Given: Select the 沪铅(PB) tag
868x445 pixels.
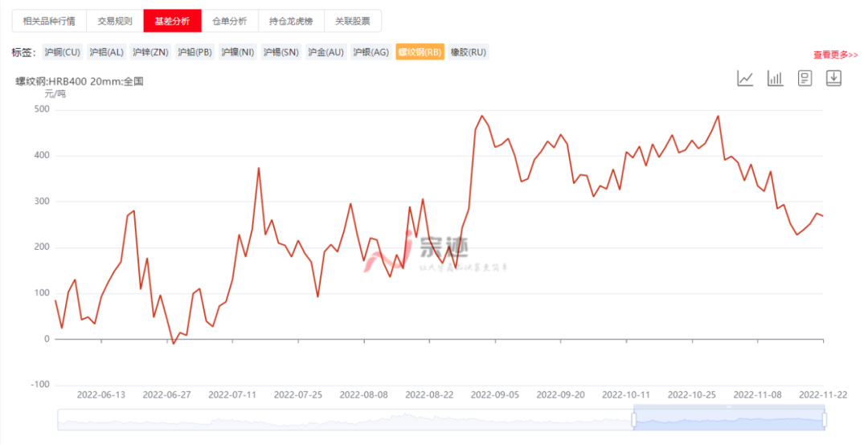Looking at the screenshot, I should tap(194, 52).
